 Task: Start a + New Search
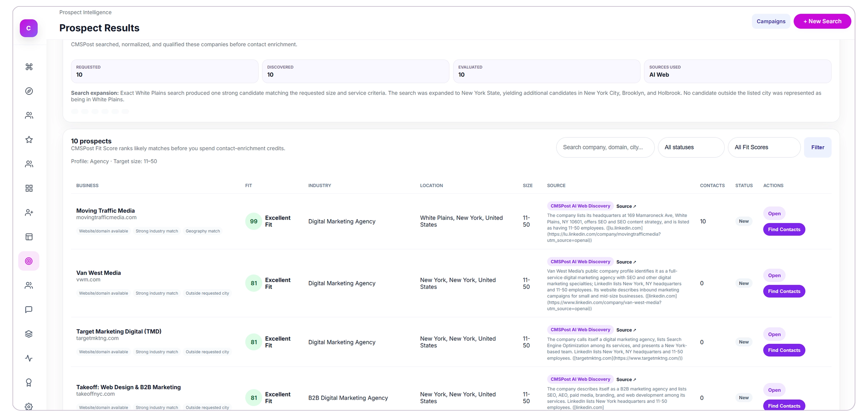pos(822,21)
